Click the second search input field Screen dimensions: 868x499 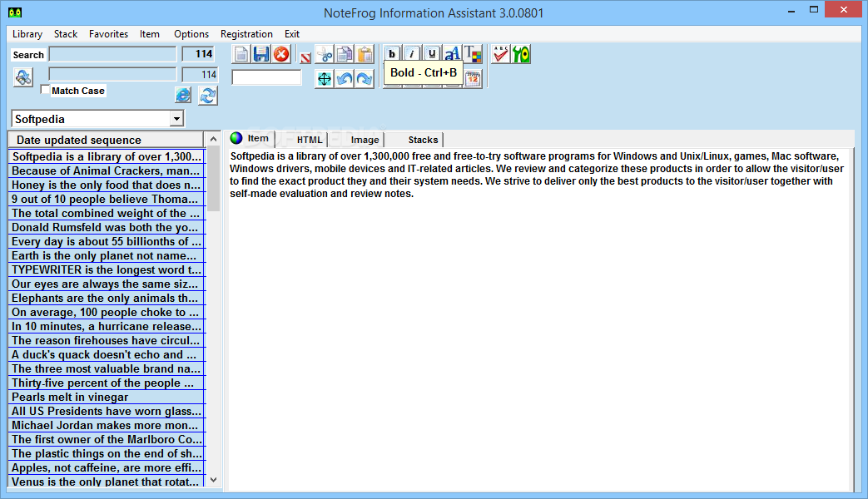[113, 74]
